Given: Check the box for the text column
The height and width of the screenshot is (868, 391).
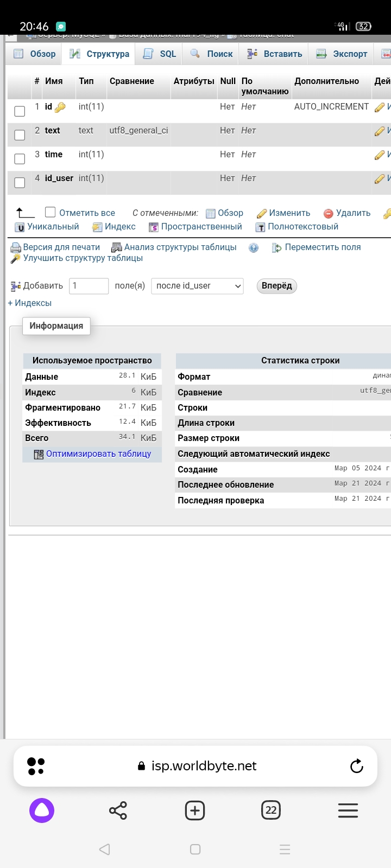Looking at the screenshot, I should pos(20,135).
